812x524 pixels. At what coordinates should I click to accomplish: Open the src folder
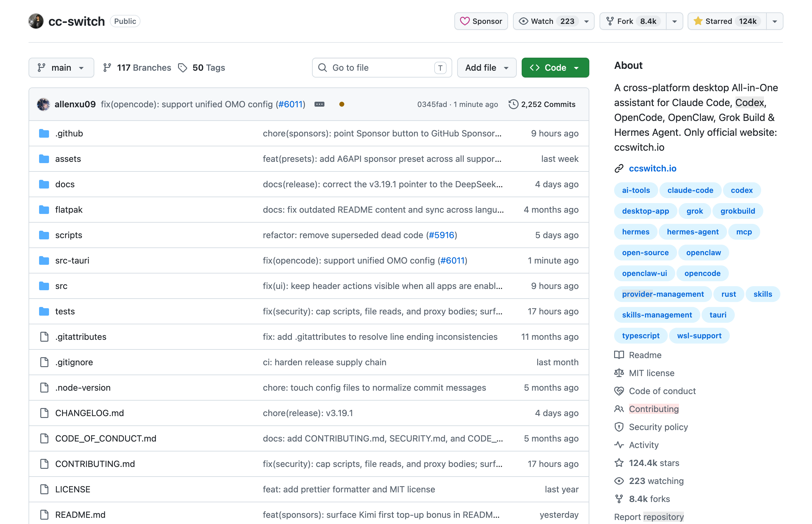click(61, 286)
